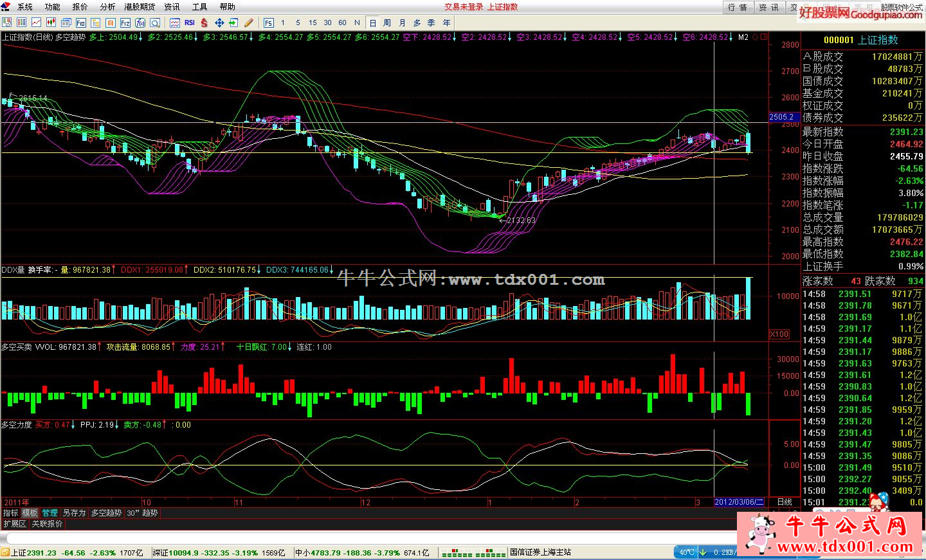Screen dimensions: 926x560
Task: Open the 分析 menu
Action: [x=108, y=6]
